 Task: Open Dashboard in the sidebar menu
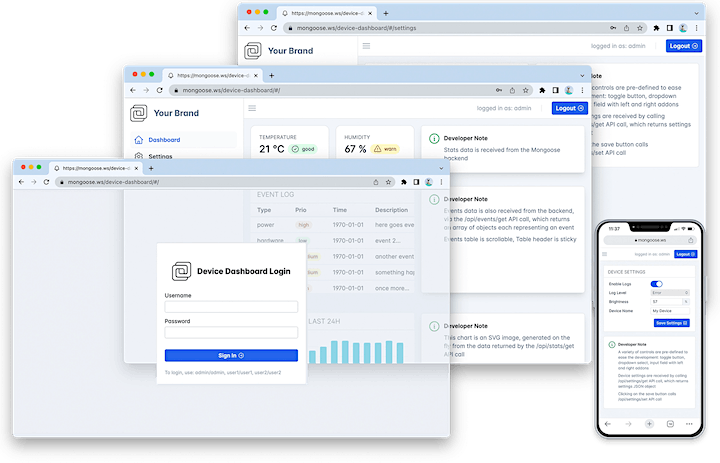coord(163,140)
